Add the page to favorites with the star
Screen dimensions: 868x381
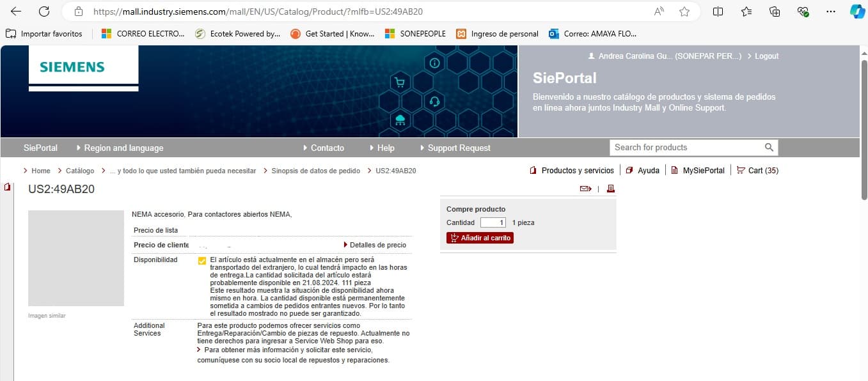click(x=685, y=11)
